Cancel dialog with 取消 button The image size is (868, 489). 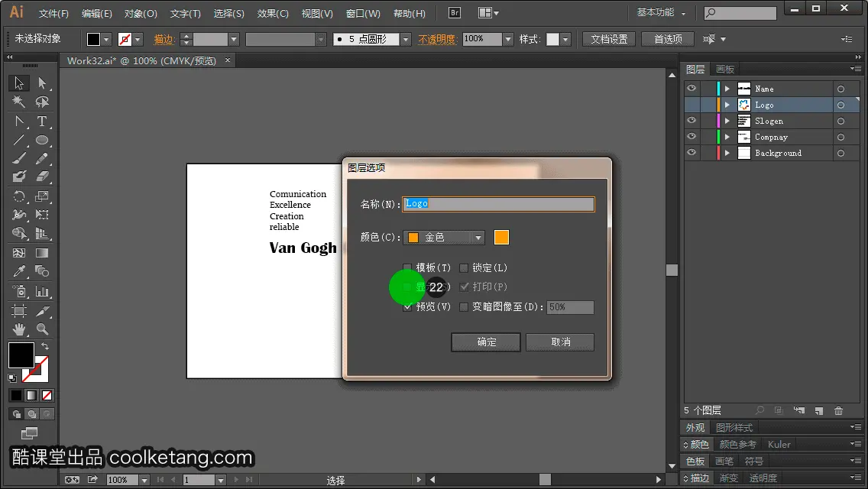coord(560,342)
